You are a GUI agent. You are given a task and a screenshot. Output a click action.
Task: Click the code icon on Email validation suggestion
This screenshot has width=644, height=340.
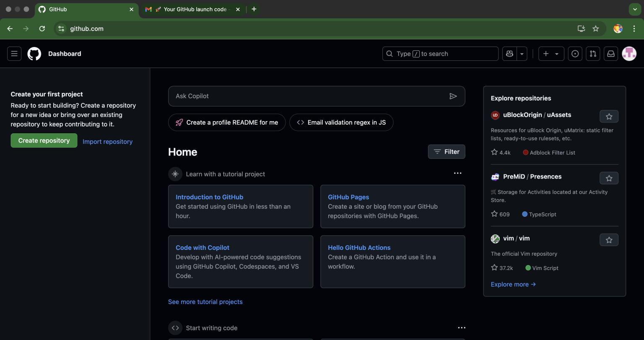pyautogui.click(x=301, y=122)
